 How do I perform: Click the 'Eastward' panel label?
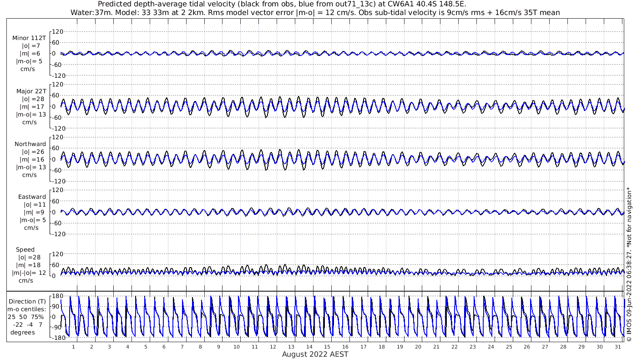32,197
